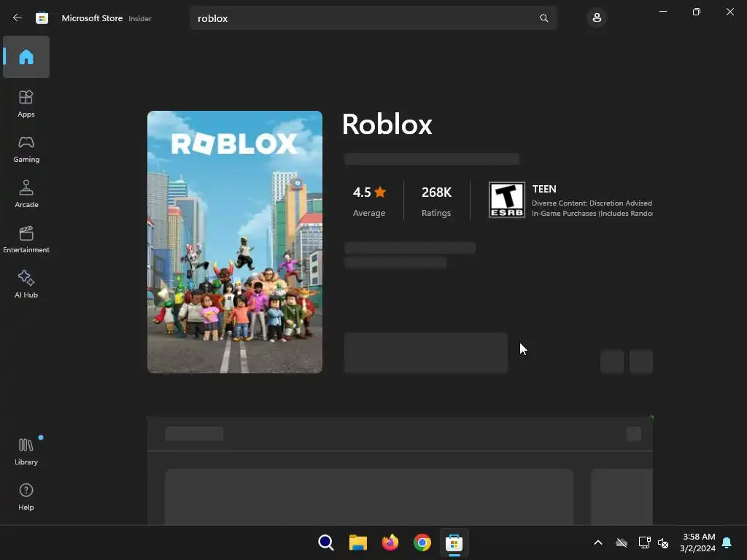
Task: Open the user profile account icon
Action: tap(597, 18)
